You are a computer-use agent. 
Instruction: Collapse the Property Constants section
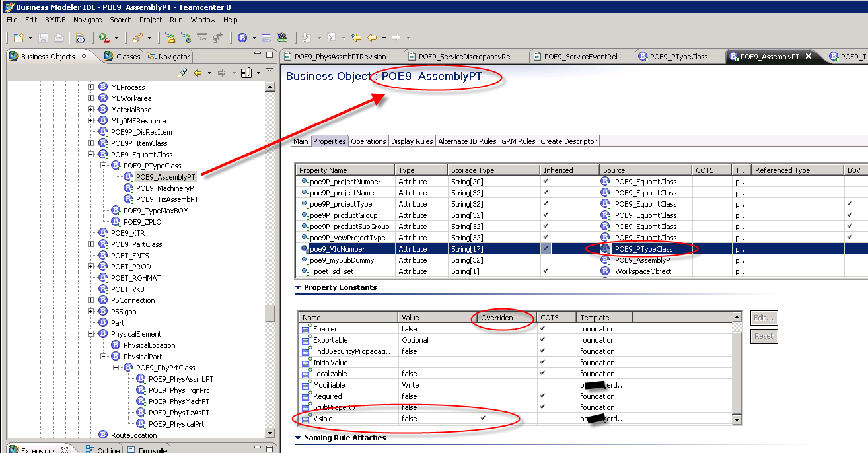298,288
